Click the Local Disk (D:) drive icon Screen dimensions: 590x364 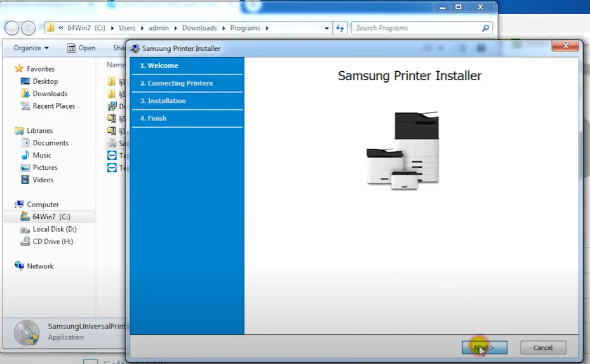click(25, 229)
